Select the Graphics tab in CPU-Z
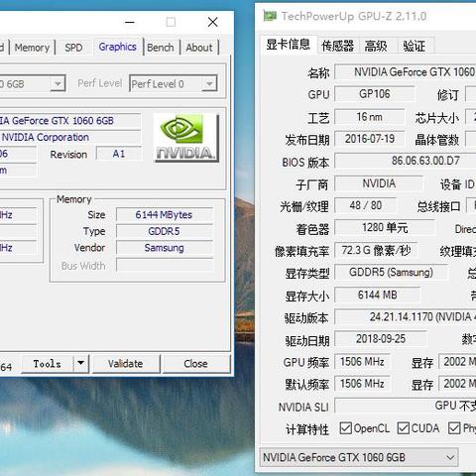 click(117, 47)
